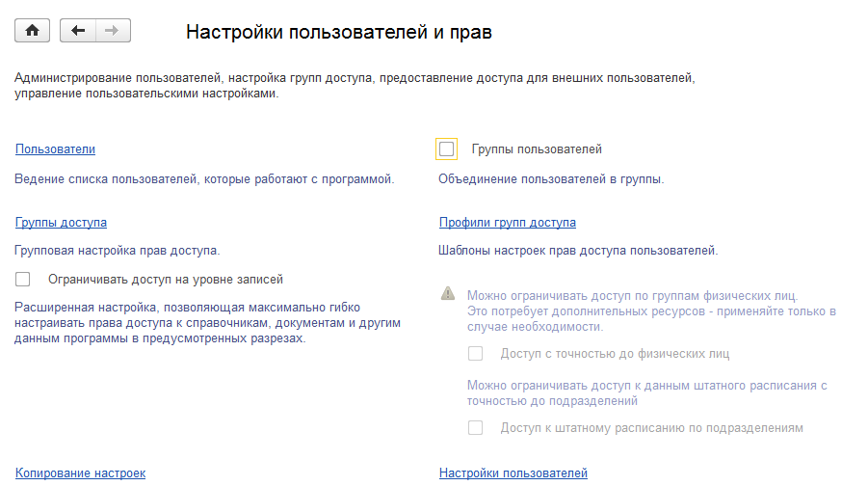Toggle Ограничивать доступ на уровне записей checkbox
The image size is (868, 486).
point(24,280)
